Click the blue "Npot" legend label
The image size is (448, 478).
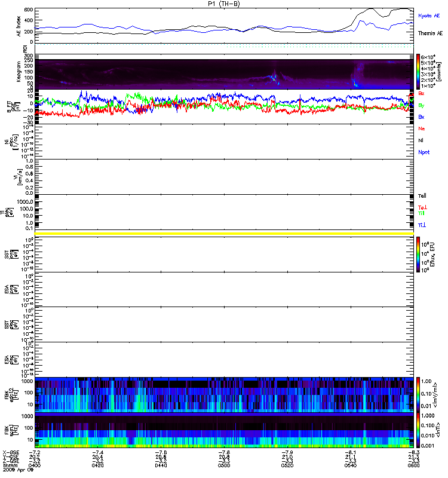tap(424, 152)
